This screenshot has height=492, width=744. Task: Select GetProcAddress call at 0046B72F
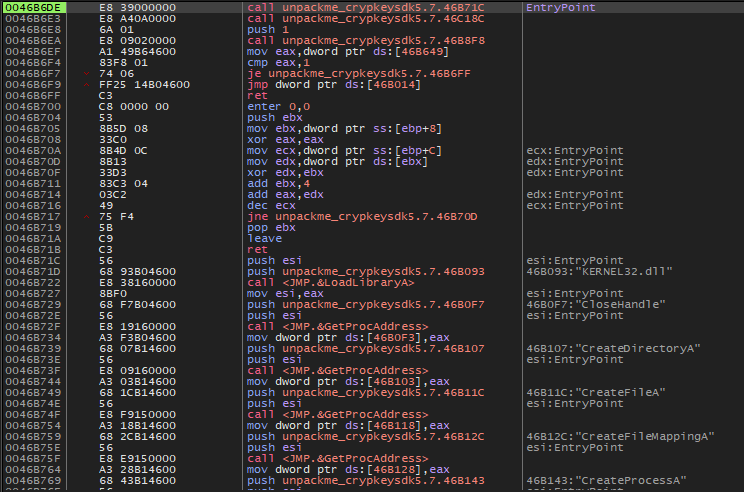pyautogui.click(x=337, y=326)
